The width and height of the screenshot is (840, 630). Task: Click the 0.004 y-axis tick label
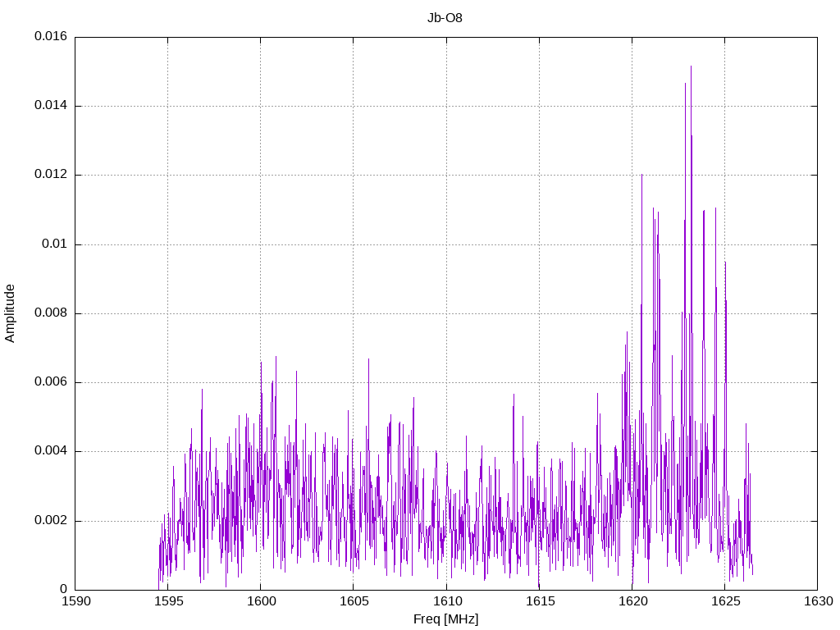tap(51, 451)
